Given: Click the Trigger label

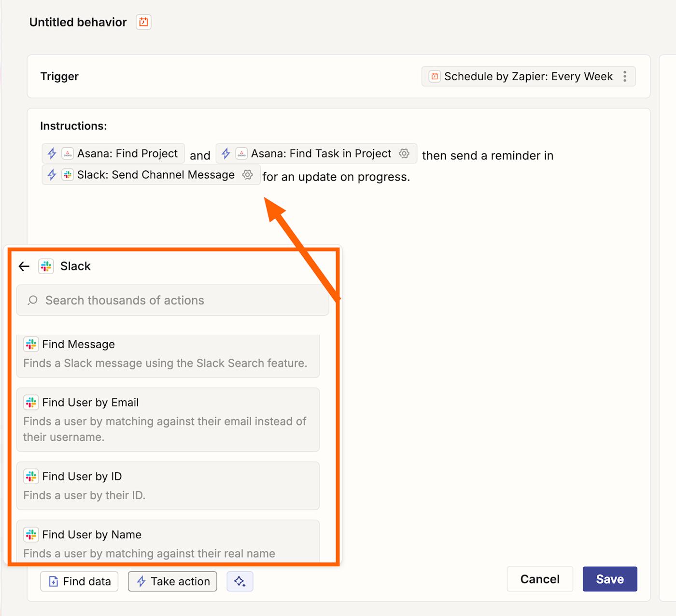Looking at the screenshot, I should tap(59, 76).
